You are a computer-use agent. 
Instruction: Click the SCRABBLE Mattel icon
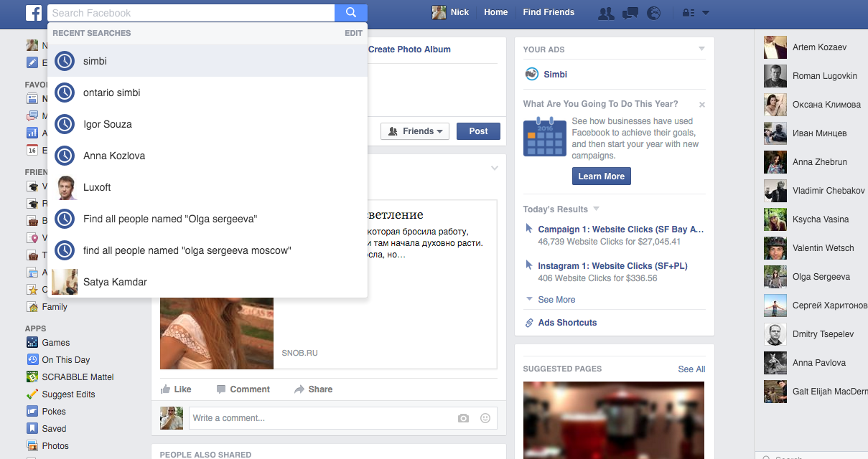[x=32, y=377]
